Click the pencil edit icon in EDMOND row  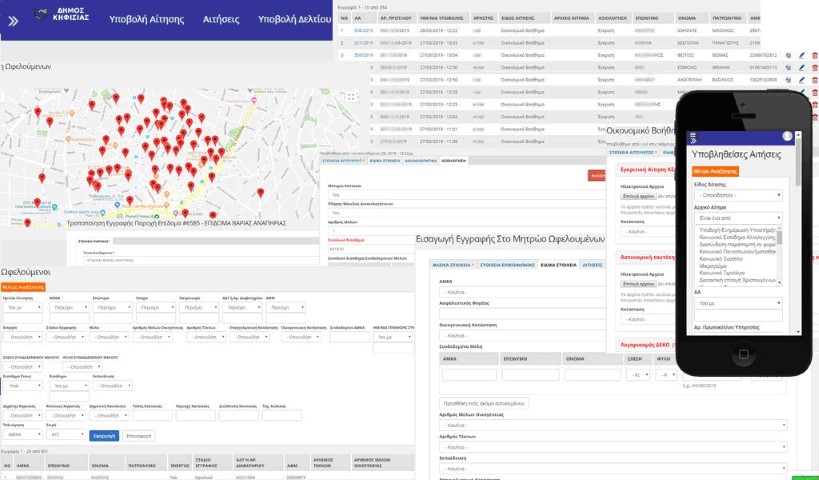pyautogui.click(x=801, y=67)
